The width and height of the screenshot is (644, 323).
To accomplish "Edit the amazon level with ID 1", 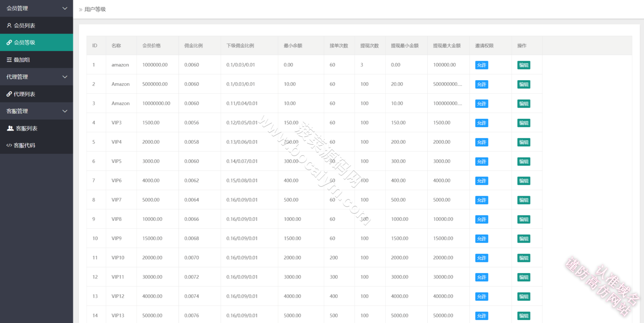I will (524, 65).
